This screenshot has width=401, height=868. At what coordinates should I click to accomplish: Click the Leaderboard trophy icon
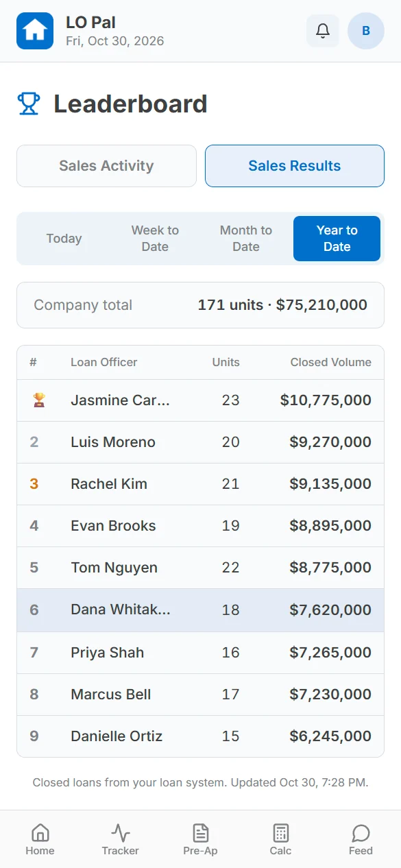29,104
